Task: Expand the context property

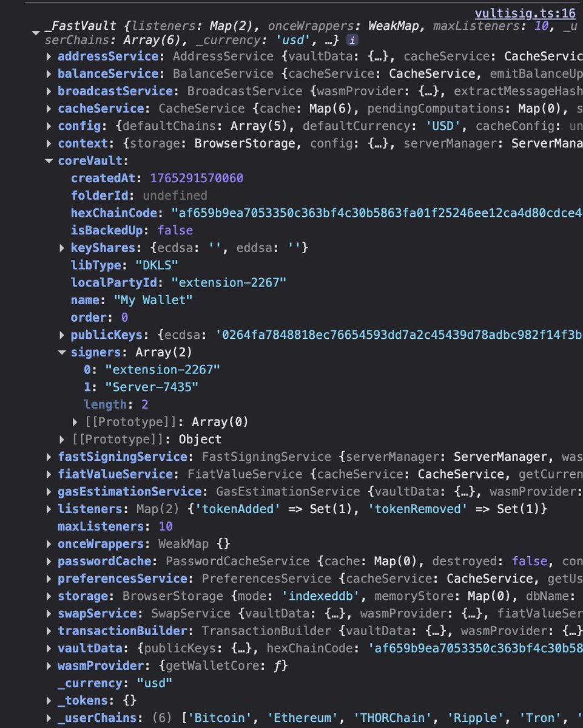Action: coord(49,143)
